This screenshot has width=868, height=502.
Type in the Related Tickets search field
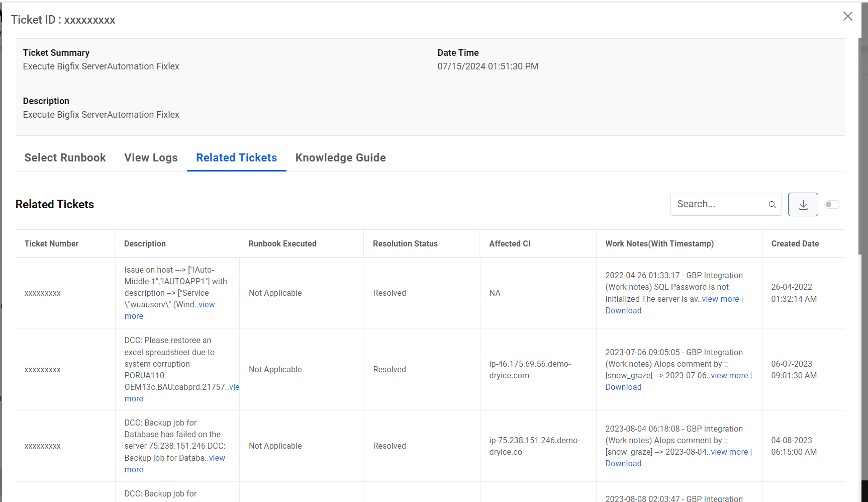tap(719, 205)
